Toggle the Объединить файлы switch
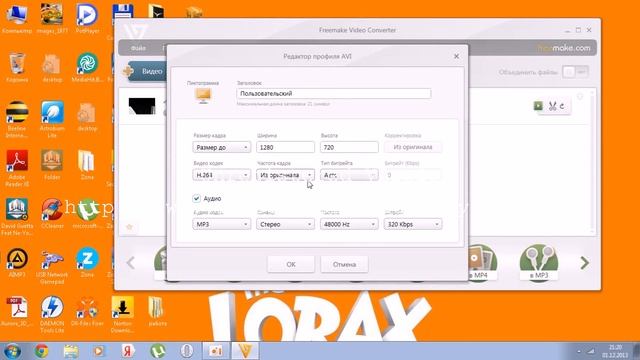 click(x=575, y=72)
